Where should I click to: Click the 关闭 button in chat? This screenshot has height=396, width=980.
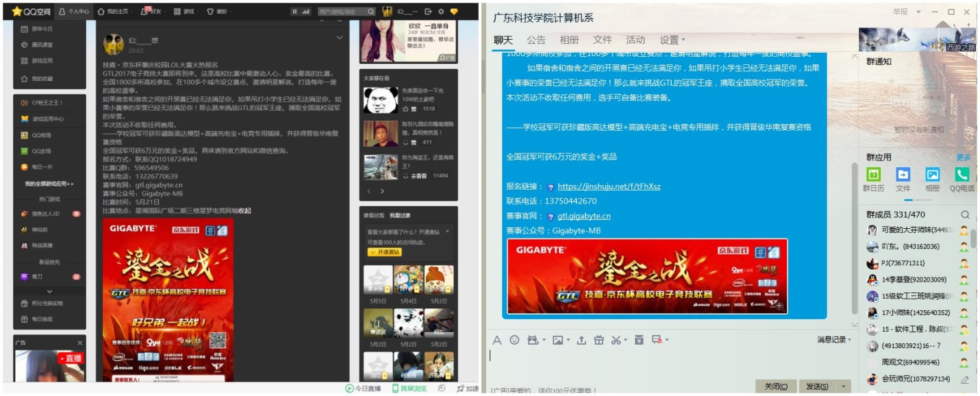[775, 386]
